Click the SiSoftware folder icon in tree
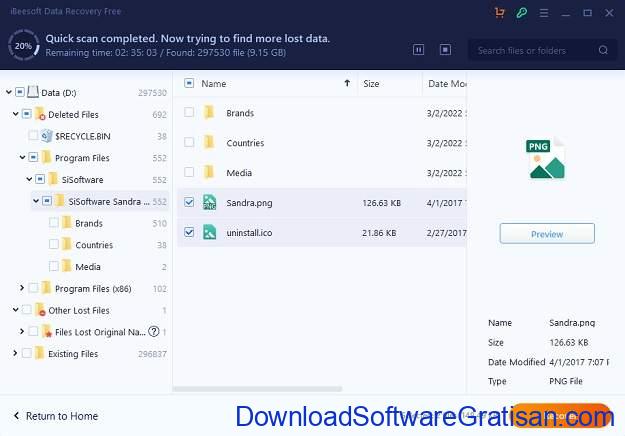The image size is (625, 436). click(x=53, y=179)
